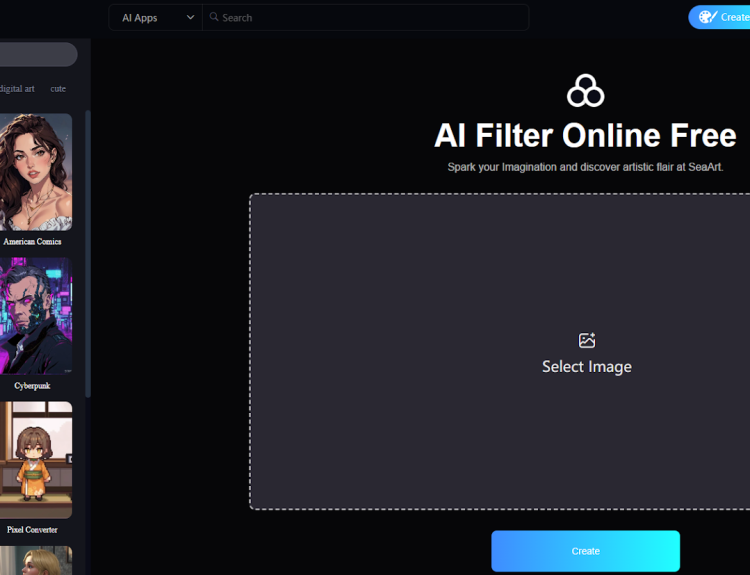This screenshot has width=750, height=575.
Task: Pick the Pixel Converter filter thumbnail
Action: coord(34,460)
